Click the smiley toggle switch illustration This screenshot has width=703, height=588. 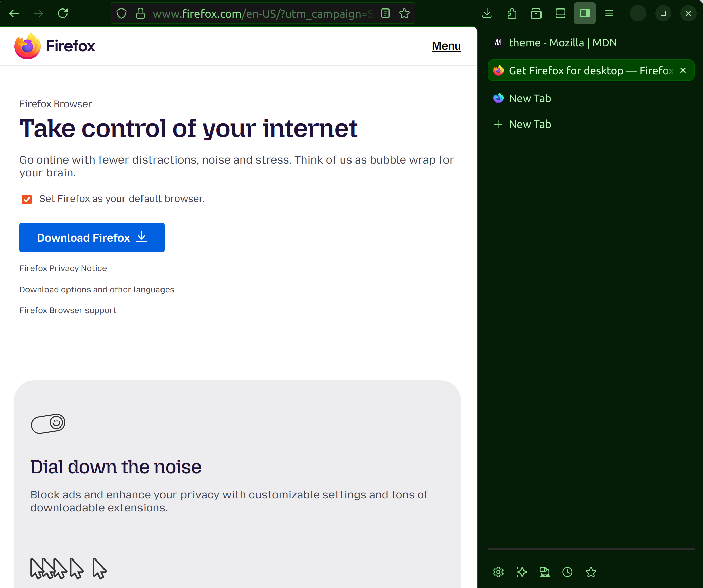pyautogui.click(x=48, y=423)
